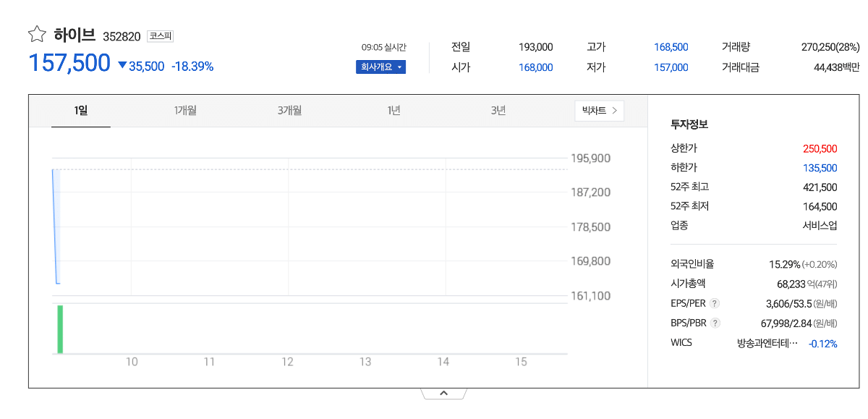Click the EPS/PER help question mark icon
This screenshot has width=868, height=419.
[x=715, y=304]
